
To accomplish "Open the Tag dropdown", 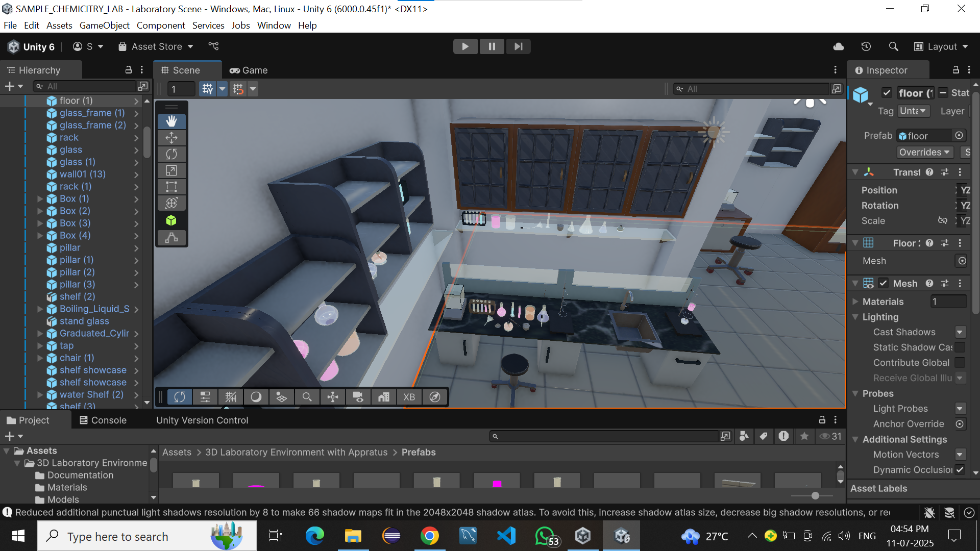I will pyautogui.click(x=913, y=111).
